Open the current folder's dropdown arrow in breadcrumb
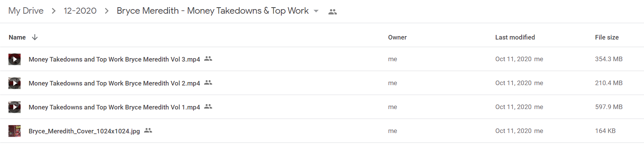The height and width of the screenshot is (152, 644). tap(316, 11)
